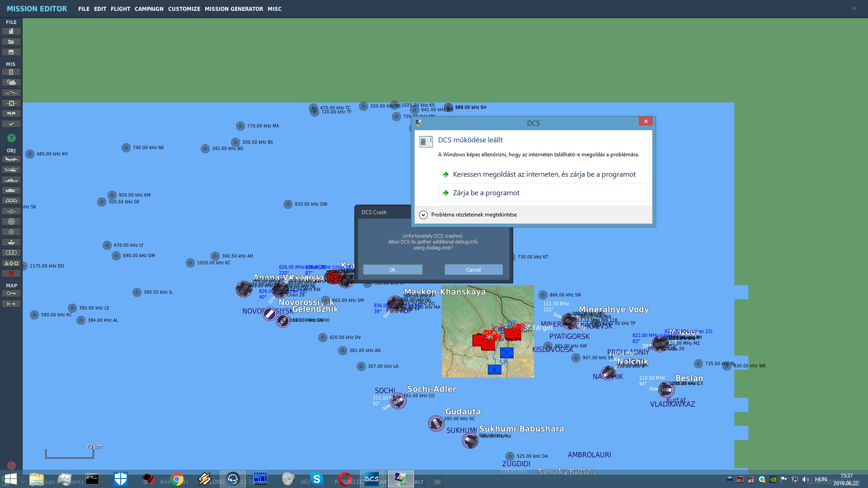Open the Windows Start button
This screenshot has width=868, height=488.
[11, 479]
